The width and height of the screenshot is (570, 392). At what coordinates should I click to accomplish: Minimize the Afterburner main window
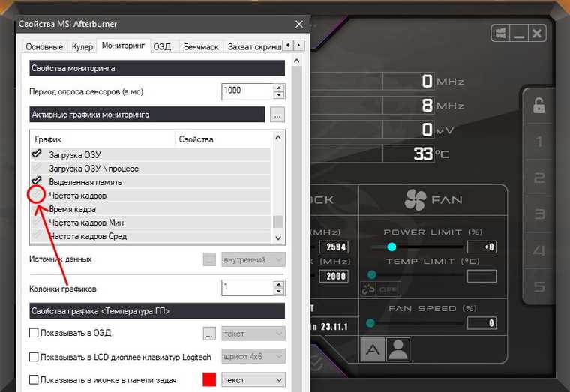point(519,34)
